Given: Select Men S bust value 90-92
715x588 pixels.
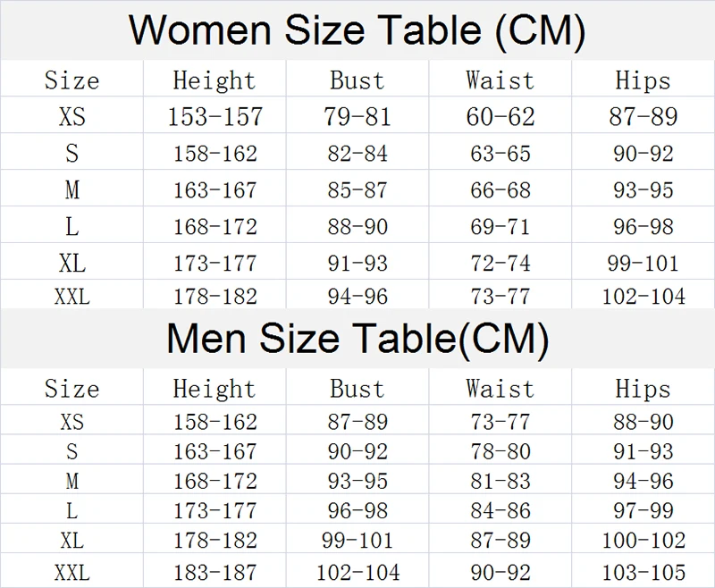Looking at the screenshot, I should [x=357, y=451].
